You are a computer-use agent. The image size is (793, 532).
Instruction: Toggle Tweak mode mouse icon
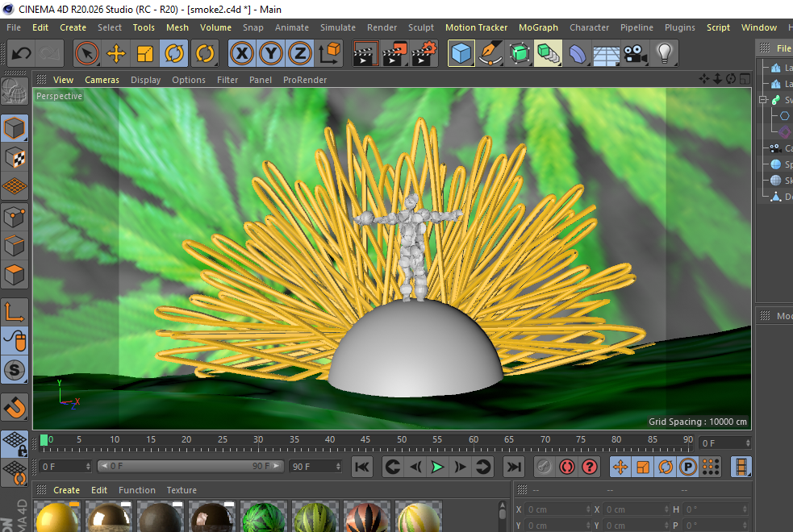click(x=15, y=341)
